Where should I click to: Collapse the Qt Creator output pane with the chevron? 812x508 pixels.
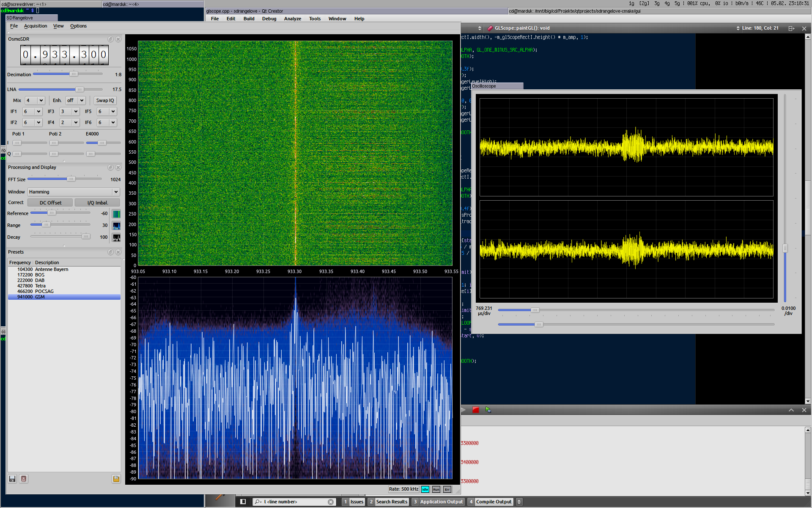point(791,410)
